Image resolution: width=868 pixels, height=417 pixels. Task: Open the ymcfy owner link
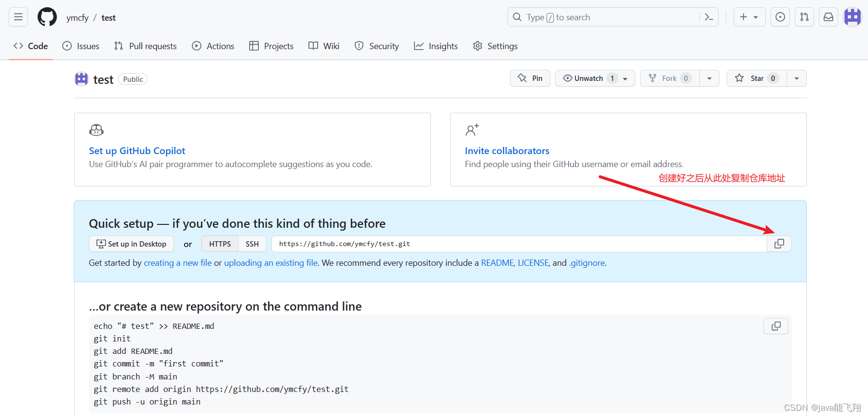[x=78, y=18]
